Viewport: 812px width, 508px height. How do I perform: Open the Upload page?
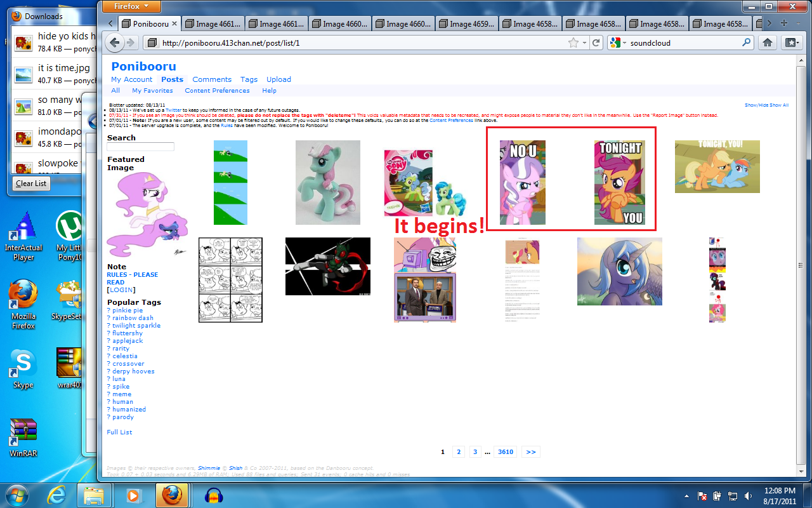tap(278, 79)
